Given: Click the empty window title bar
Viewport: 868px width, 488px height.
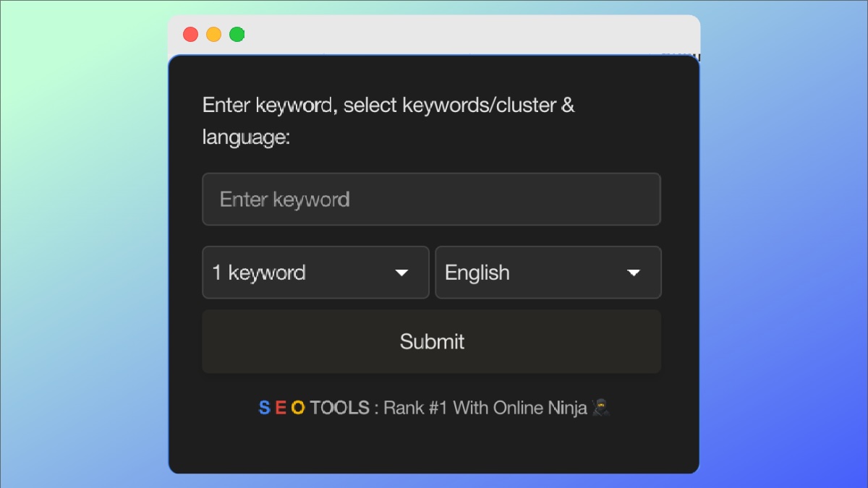Looking at the screenshot, I should (x=470, y=34).
